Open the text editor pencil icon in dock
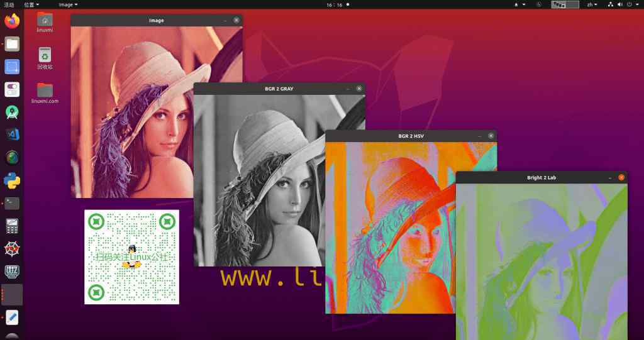This screenshot has height=340, width=644. point(12,317)
